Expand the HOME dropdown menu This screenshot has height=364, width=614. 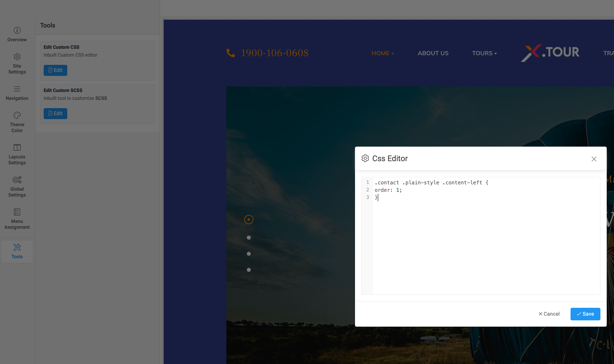[x=382, y=53]
